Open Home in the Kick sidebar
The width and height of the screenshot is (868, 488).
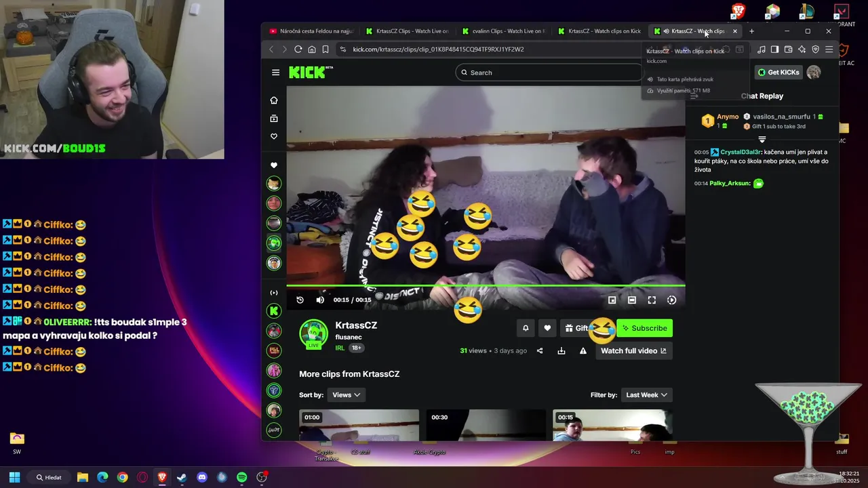(x=274, y=100)
